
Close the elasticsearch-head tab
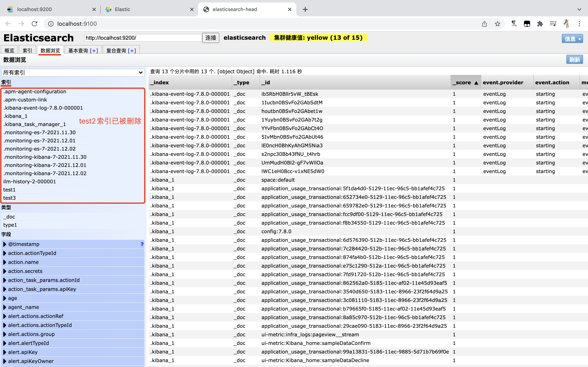click(x=289, y=9)
